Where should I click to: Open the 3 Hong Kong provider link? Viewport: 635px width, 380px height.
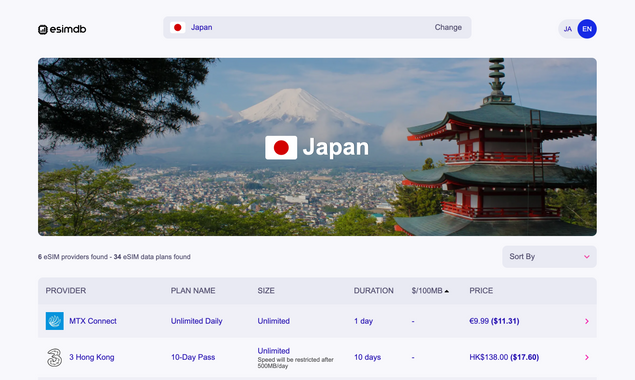[x=92, y=357]
